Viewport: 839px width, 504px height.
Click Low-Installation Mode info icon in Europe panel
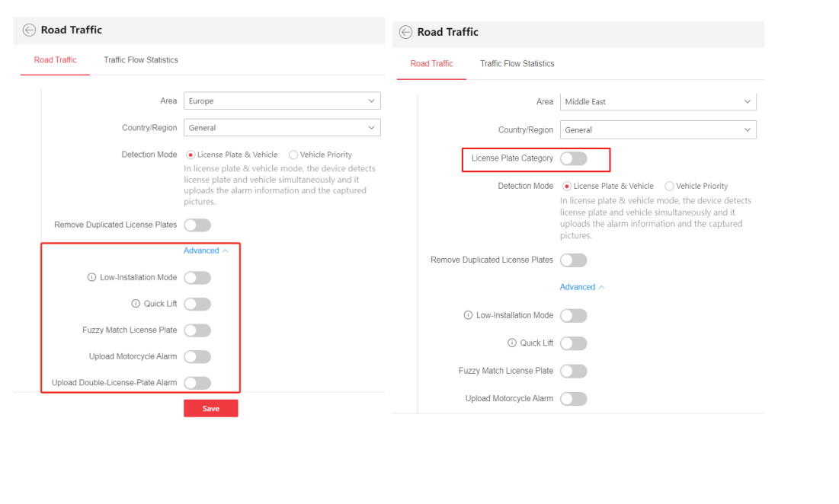pyautogui.click(x=92, y=278)
